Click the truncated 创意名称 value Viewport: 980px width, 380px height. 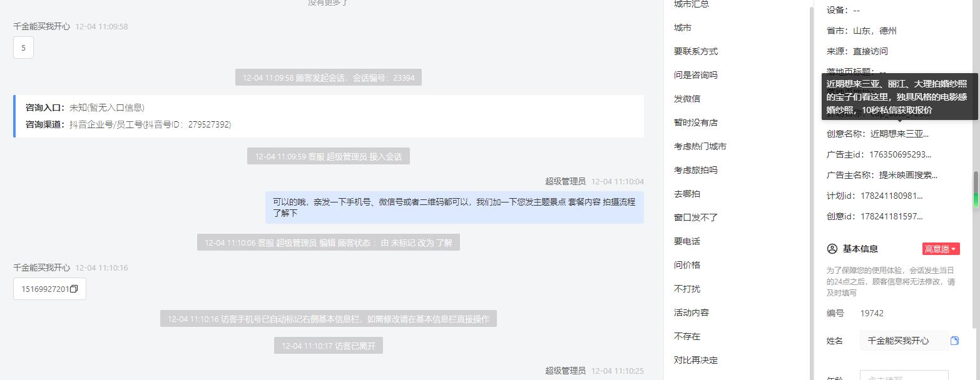899,134
